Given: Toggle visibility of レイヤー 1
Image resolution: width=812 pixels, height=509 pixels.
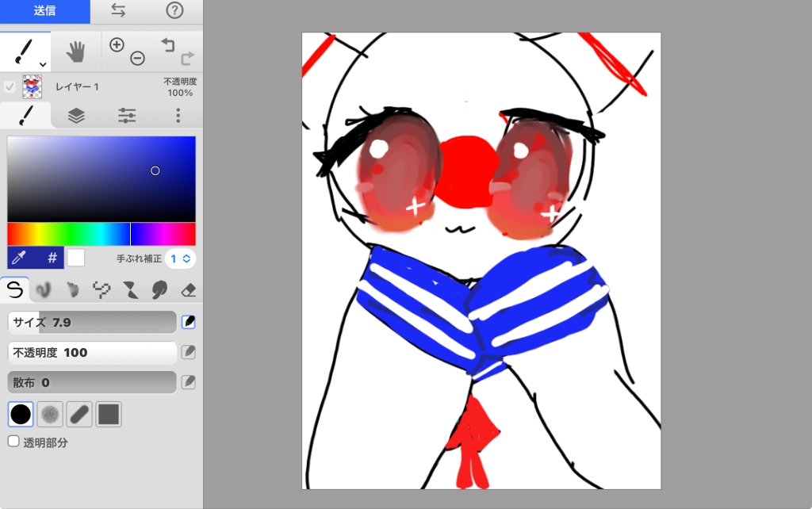Looking at the screenshot, I should pos(10,86).
